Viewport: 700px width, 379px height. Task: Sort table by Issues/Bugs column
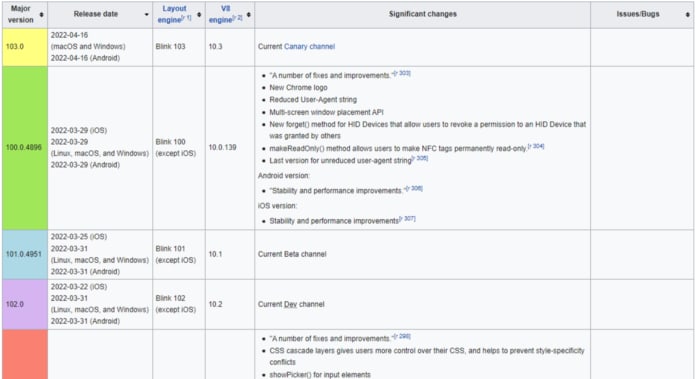(688, 14)
